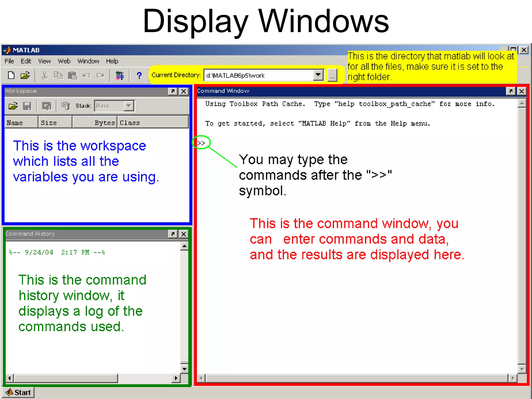Click the MATLAB Start button
This screenshot has width=532, height=399.
[18, 392]
